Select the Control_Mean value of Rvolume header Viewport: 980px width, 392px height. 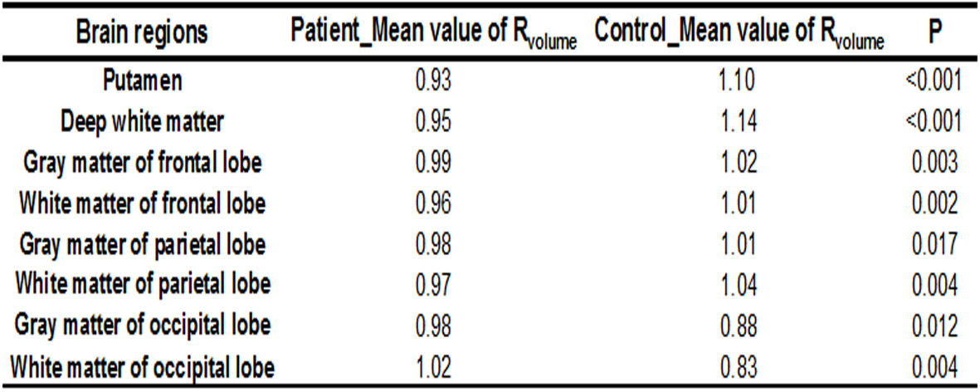740,32
